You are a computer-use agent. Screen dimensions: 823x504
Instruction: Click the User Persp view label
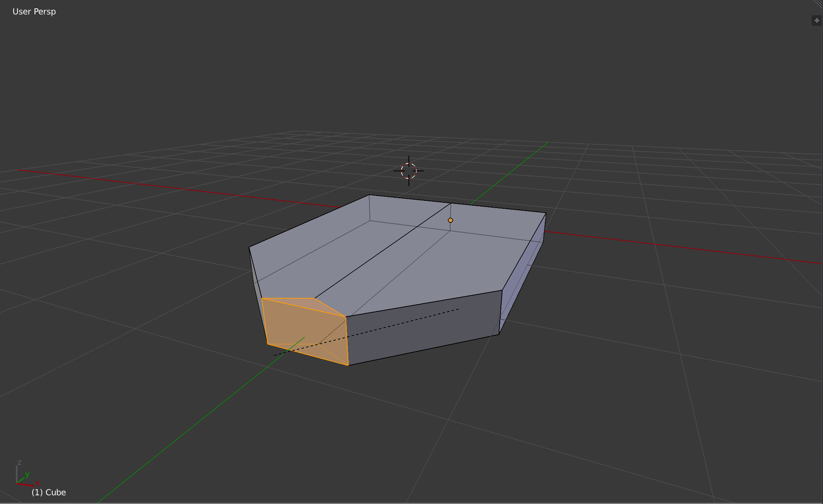click(34, 12)
